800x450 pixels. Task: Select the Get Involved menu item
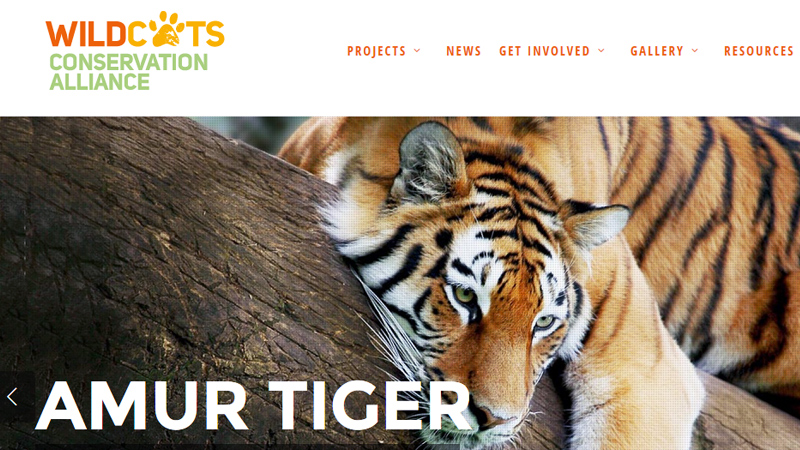click(544, 51)
